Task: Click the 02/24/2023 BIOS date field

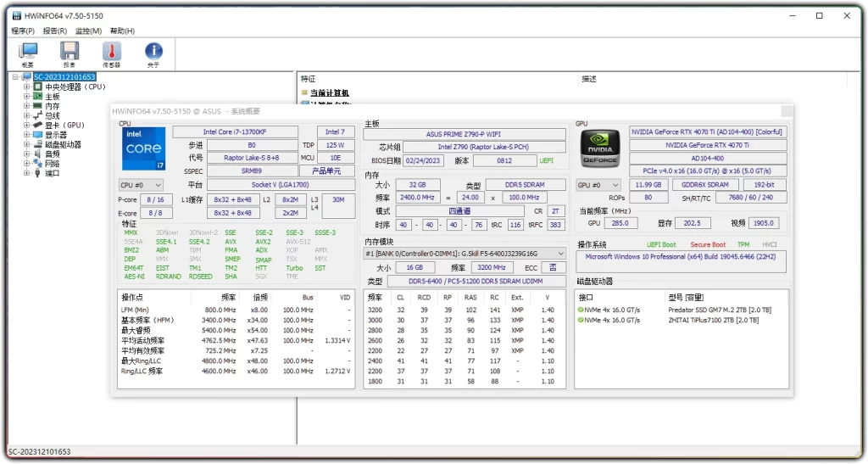Action: pyautogui.click(x=423, y=160)
